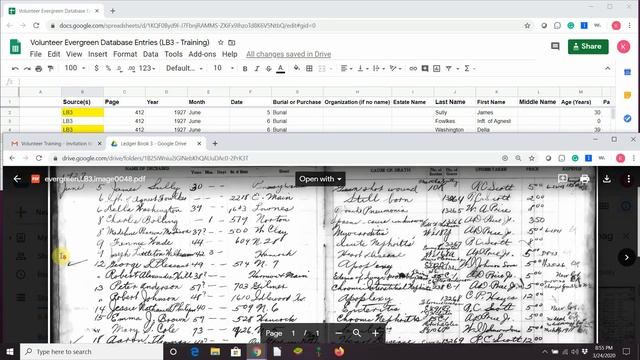This screenshot has height=360, width=640.
Task: Select the yellow LB3 cell in Sully row
Action: 82,112
